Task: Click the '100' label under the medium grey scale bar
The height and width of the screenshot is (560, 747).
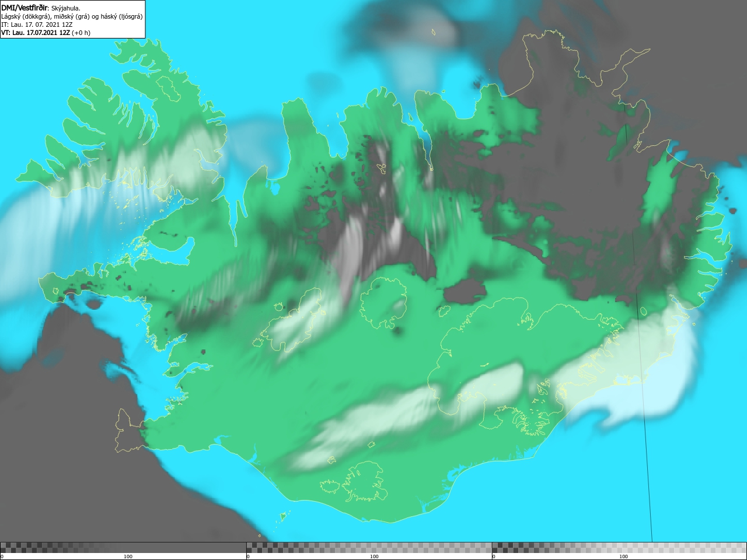Action: (374, 556)
